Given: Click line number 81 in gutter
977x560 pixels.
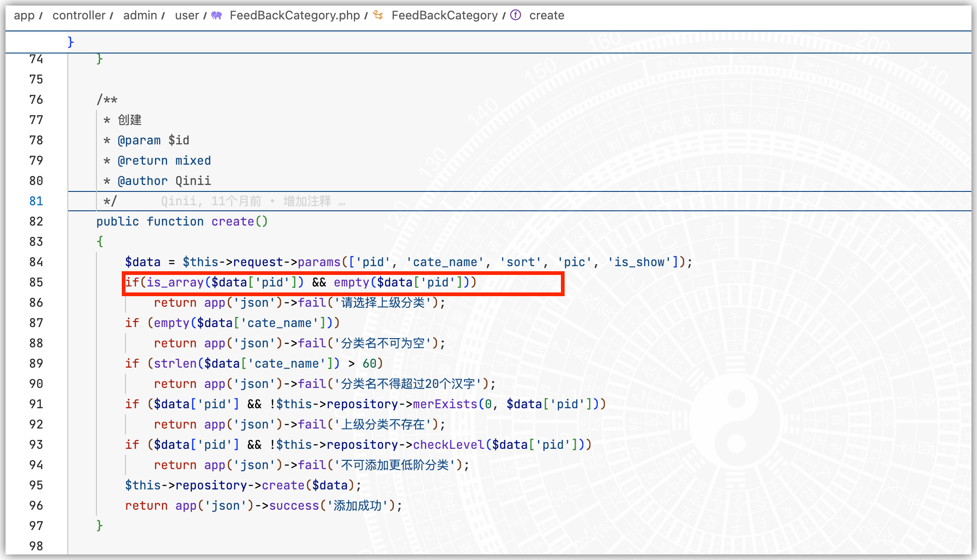Looking at the screenshot, I should tap(36, 201).
